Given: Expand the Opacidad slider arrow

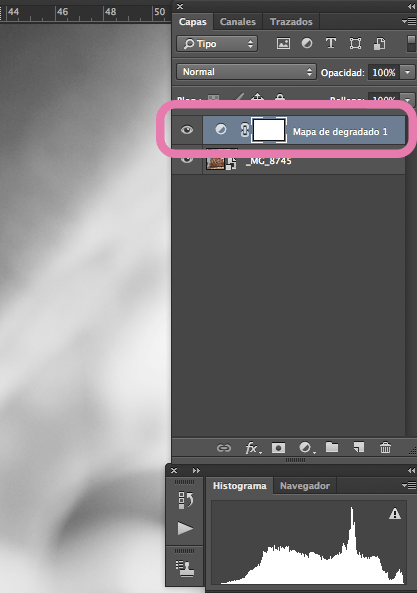Looking at the screenshot, I should [408, 72].
